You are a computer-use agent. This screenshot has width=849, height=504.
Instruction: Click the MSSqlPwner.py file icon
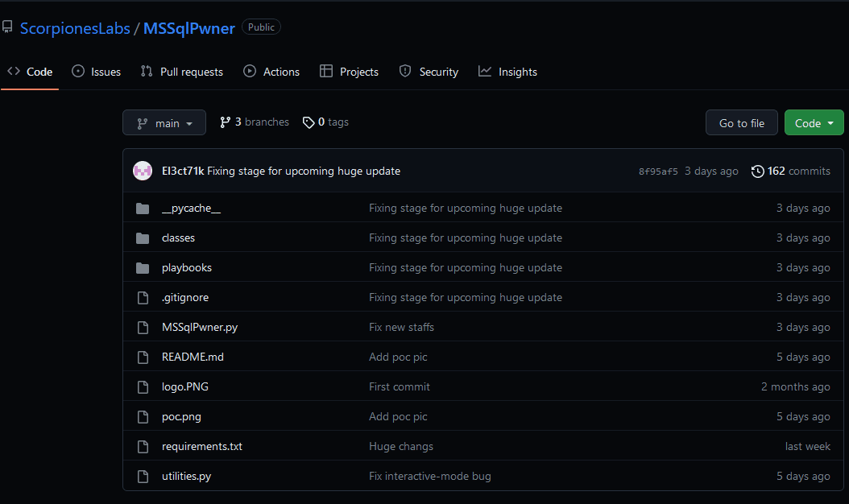[x=143, y=328]
